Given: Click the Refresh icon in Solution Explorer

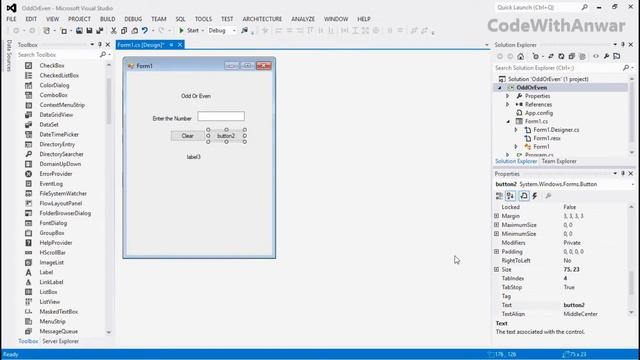Looking at the screenshot, I should tap(561, 56).
